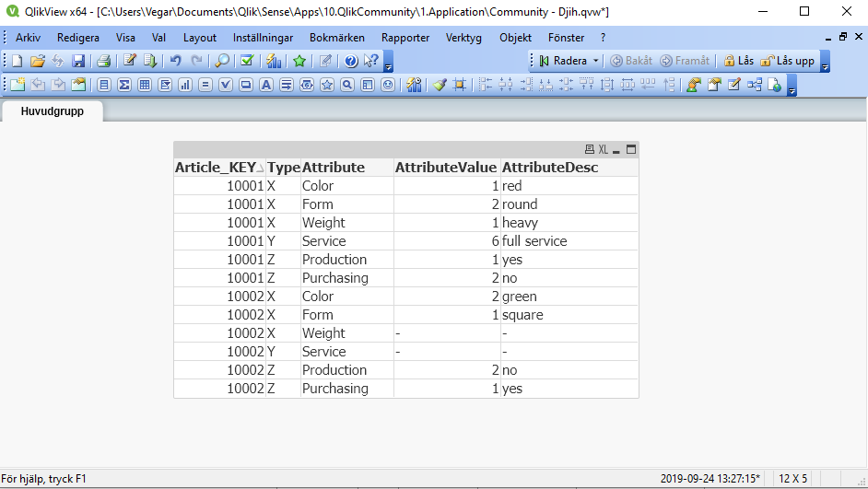Sort by Article_KEY column header
This screenshot has width=868, height=489.
[220, 168]
